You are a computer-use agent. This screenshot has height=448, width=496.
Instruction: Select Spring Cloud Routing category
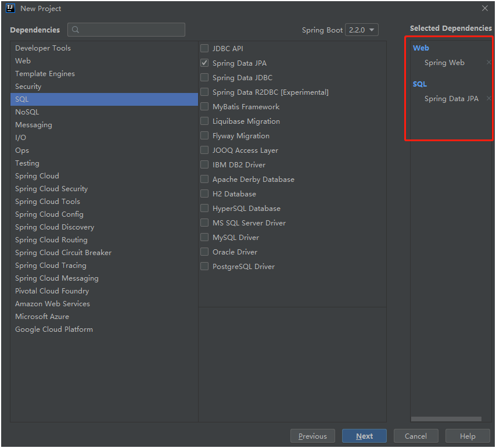104,240
